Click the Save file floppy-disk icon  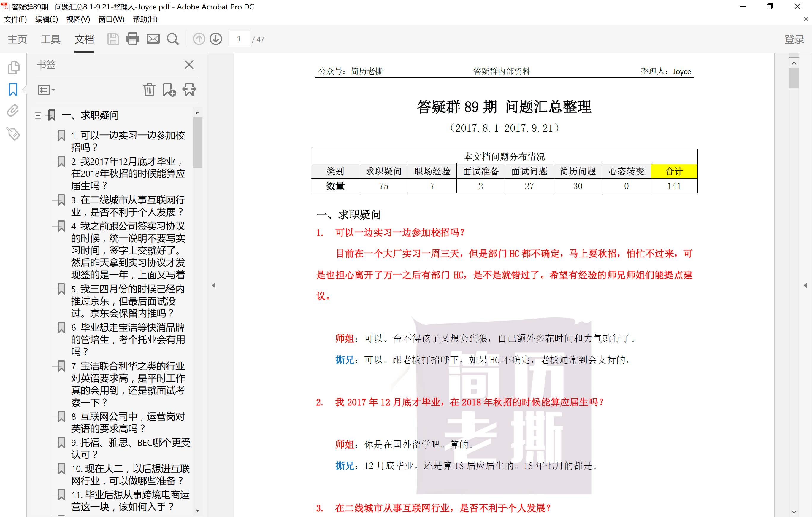(113, 39)
